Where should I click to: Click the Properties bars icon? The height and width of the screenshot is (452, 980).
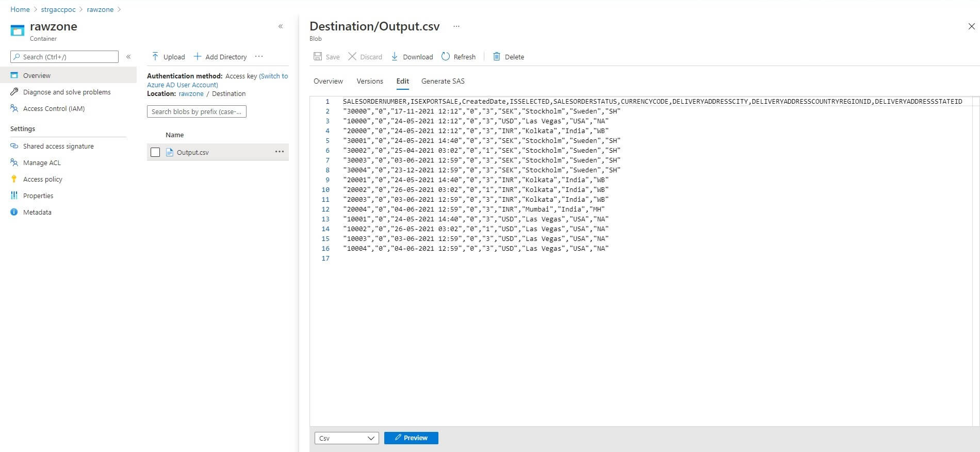tap(14, 196)
